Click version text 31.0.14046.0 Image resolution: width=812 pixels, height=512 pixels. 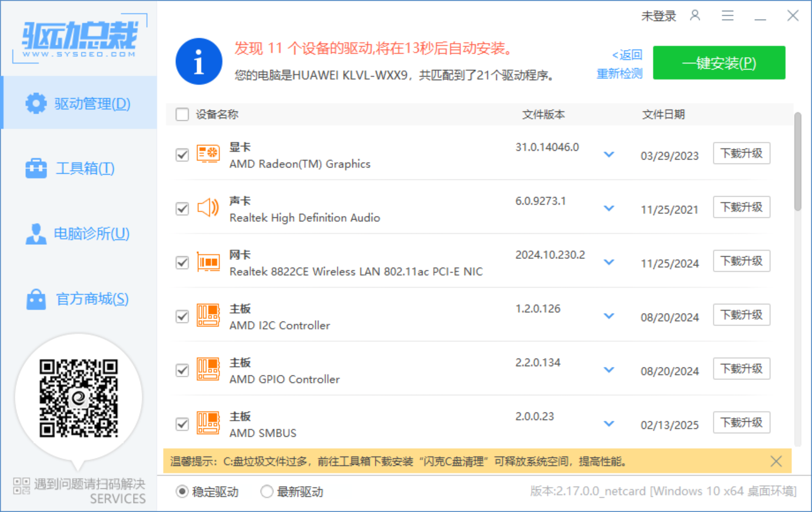tap(547, 147)
